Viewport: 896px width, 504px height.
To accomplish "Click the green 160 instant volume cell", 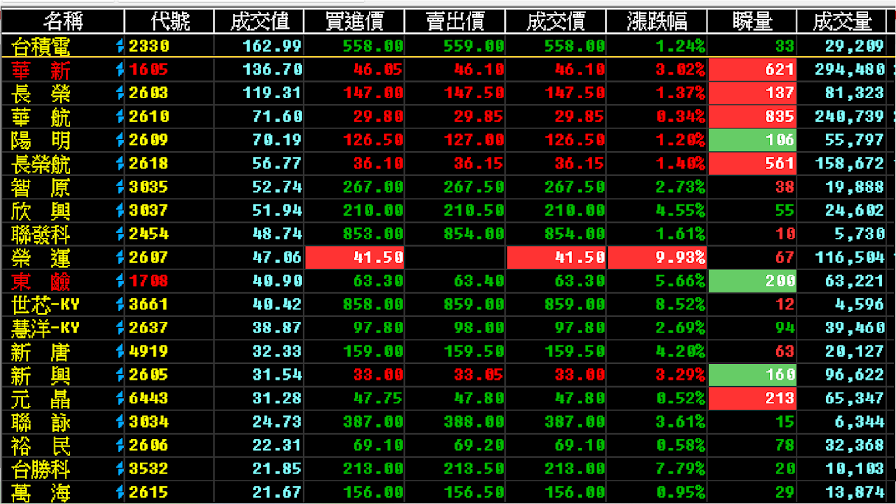I will (752, 374).
